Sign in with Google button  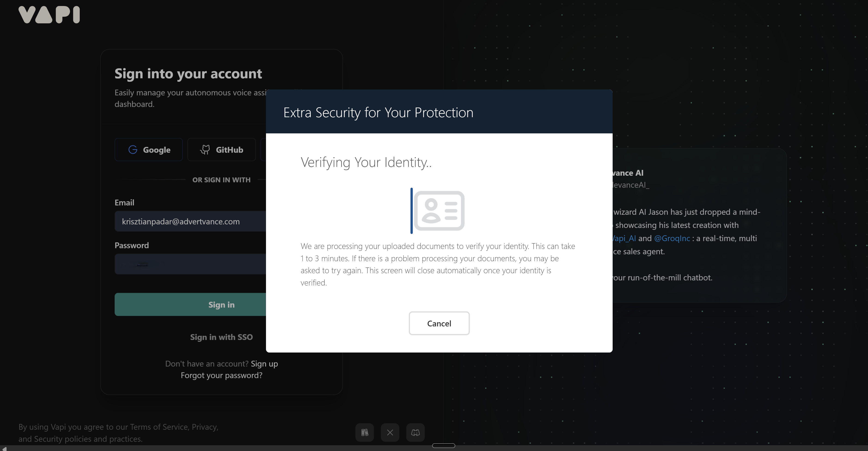click(149, 150)
